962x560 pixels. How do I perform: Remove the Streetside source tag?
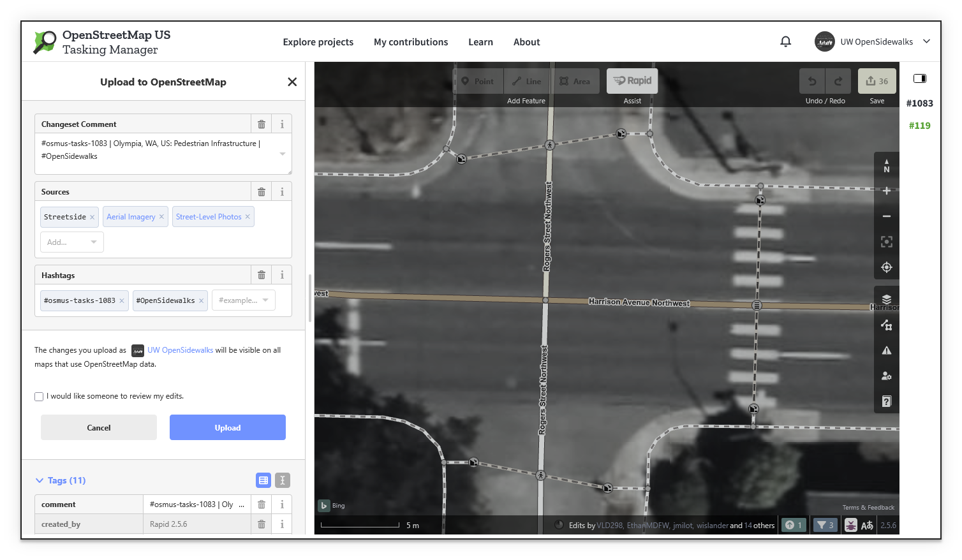(93, 216)
